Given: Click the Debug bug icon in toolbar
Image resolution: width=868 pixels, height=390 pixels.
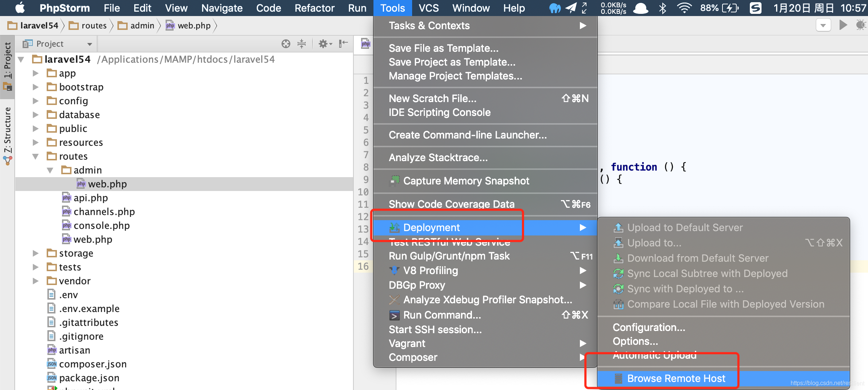Looking at the screenshot, I should (861, 25).
